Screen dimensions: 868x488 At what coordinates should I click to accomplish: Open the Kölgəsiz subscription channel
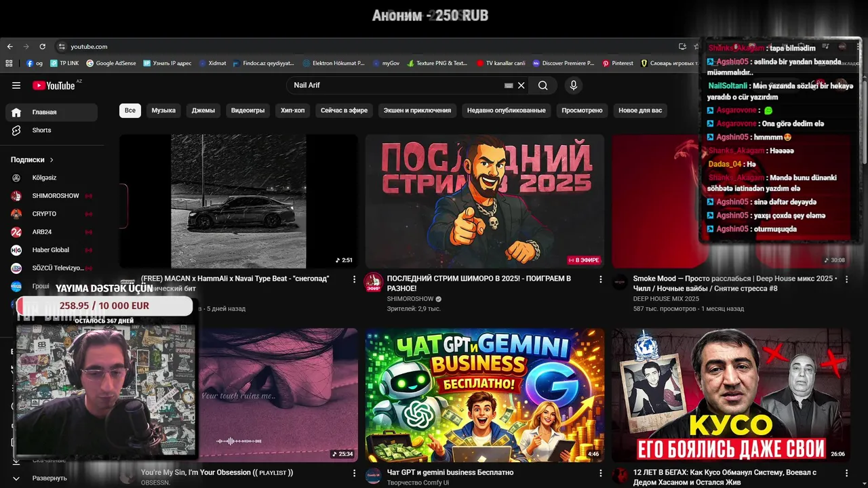pos(52,178)
